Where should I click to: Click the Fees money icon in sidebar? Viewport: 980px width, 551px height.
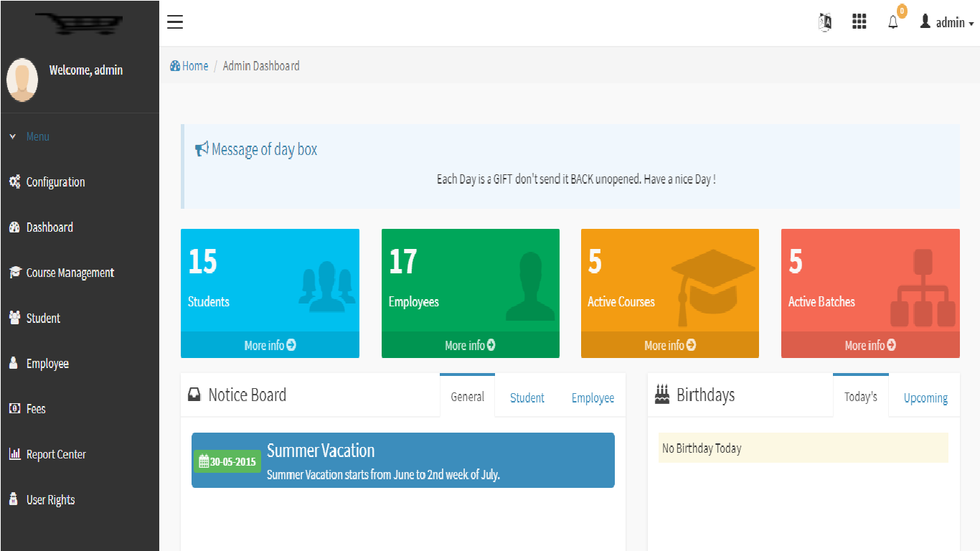pyautogui.click(x=14, y=409)
